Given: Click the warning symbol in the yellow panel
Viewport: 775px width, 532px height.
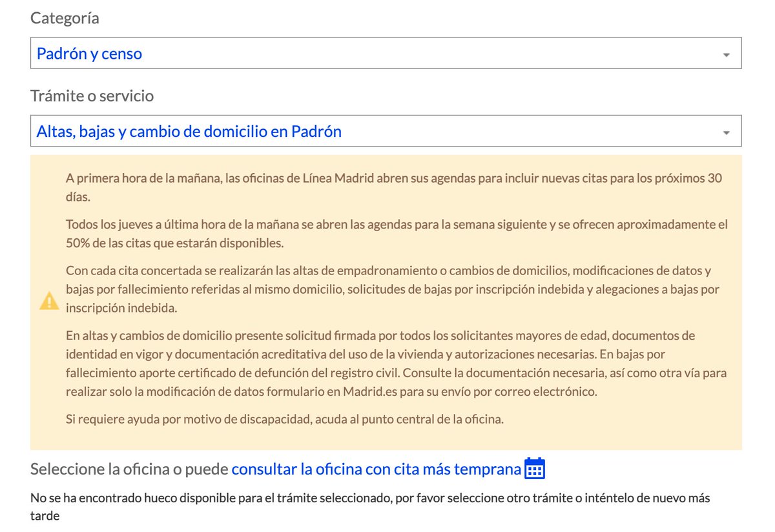Looking at the screenshot, I should (x=49, y=300).
